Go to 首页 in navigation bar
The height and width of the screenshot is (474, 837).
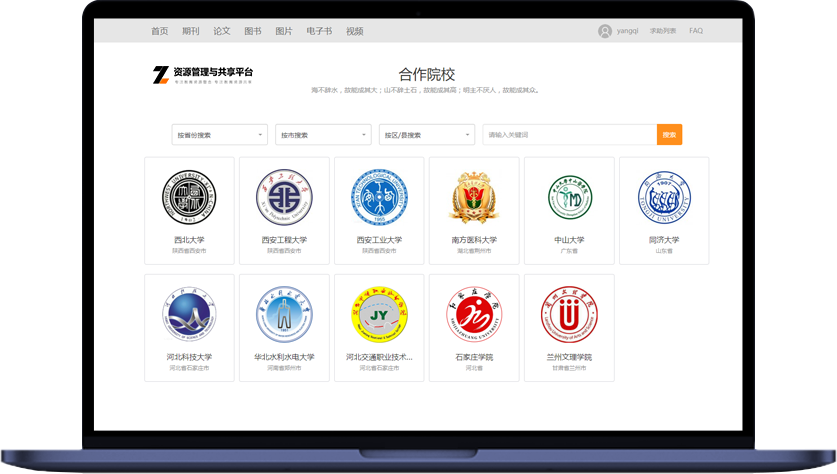160,31
